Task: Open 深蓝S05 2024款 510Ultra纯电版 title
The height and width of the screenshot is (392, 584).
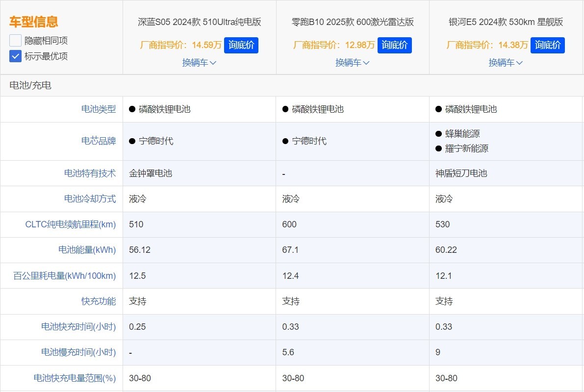Action: coord(199,22)
